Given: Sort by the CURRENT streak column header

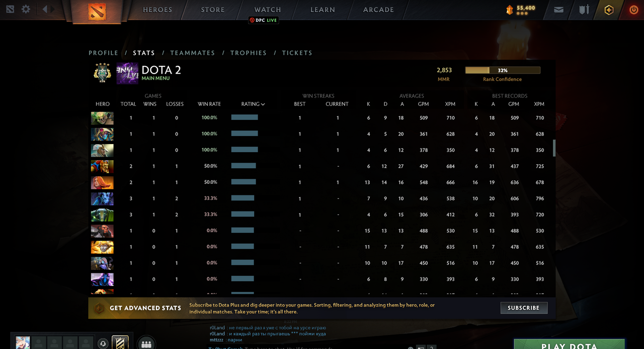Looking at the screenshot, I should [337, 104].
